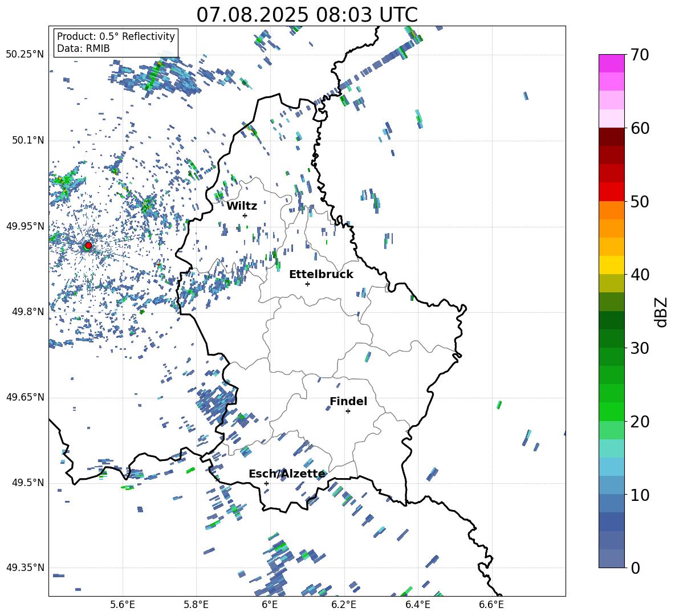The image size is (675, 616).
Task: Pick the bright red swatch just above 50 dBZ
Action: pos(612,192)
